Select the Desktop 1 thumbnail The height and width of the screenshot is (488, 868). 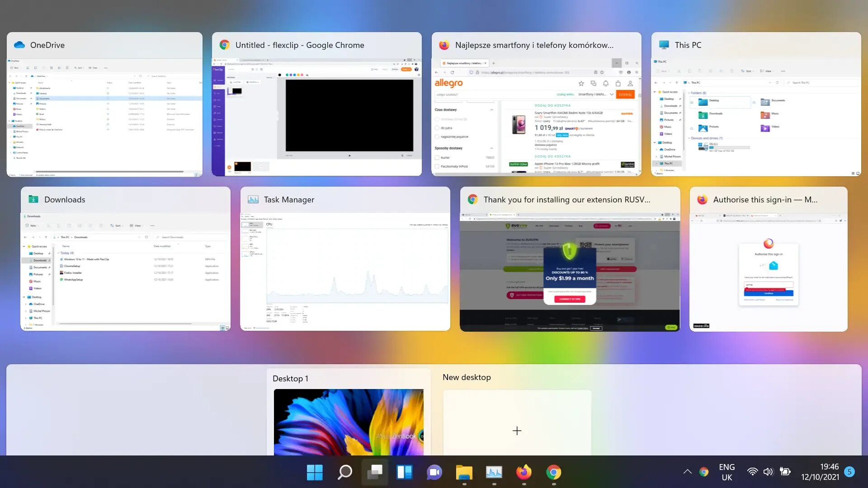click(x=349, y=421)
